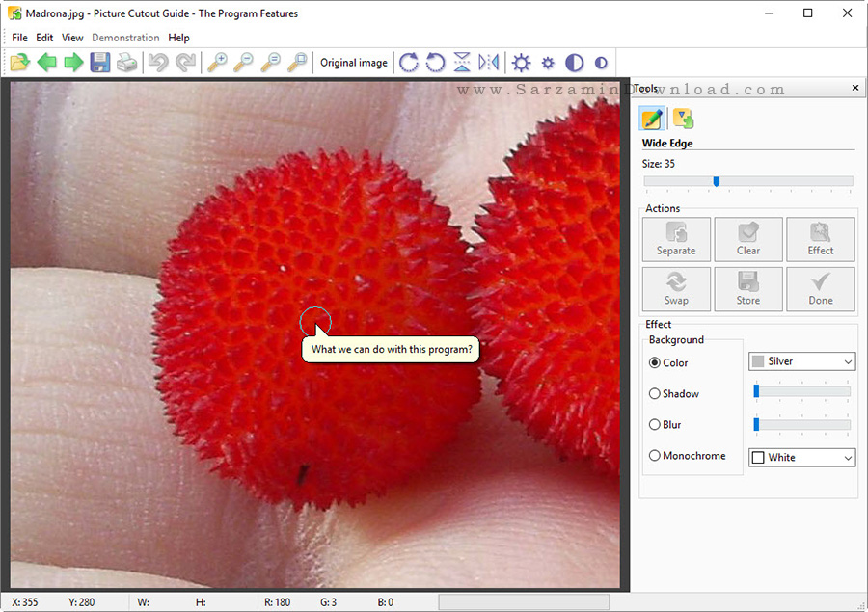Flip image vertically
The width and height of the screenshot is (868, 612).
pos(462,63)
